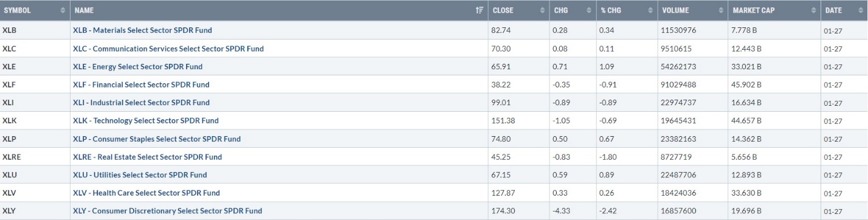This screenshot has height=220, width=868.
Task: Open XLRE Real Estate fund link
Action: point(147,157)
